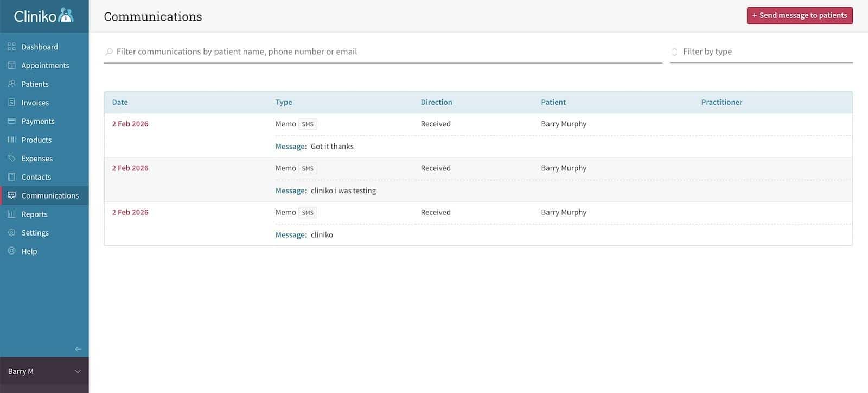Viewport: 868px width, 393px height.
Task: Click the Payments card icon
Action: [x=11, y=121]
